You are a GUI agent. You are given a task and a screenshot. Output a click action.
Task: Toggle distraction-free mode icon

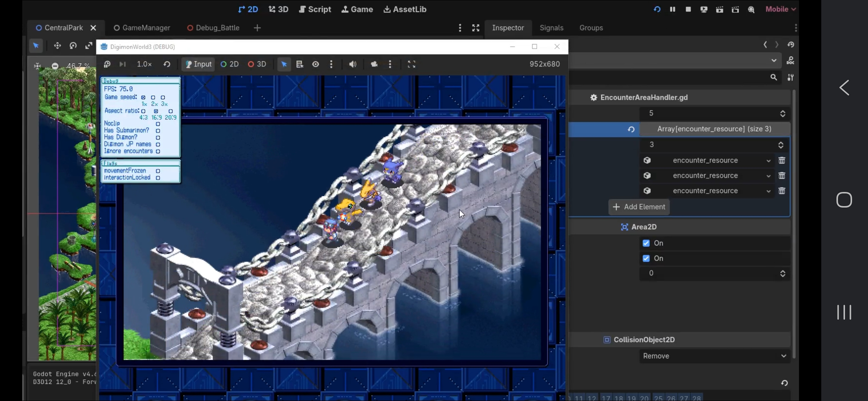(x=476, y=28)
